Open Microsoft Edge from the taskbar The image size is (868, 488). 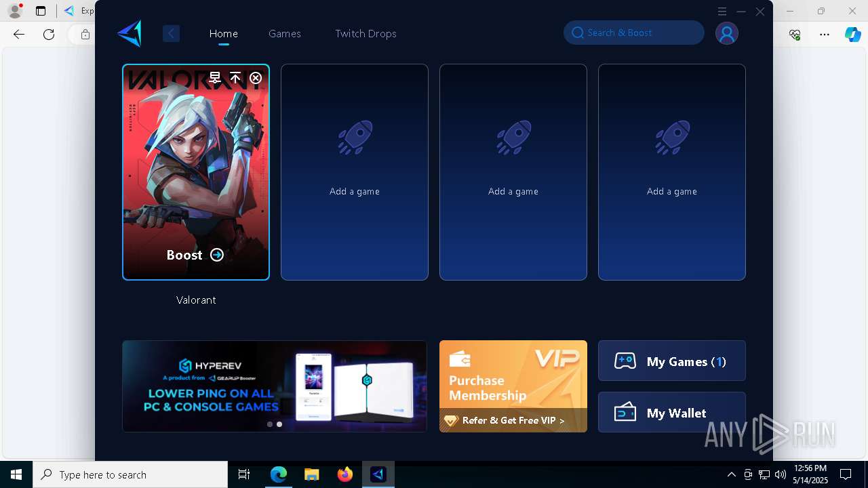click(x=279, y=474)
